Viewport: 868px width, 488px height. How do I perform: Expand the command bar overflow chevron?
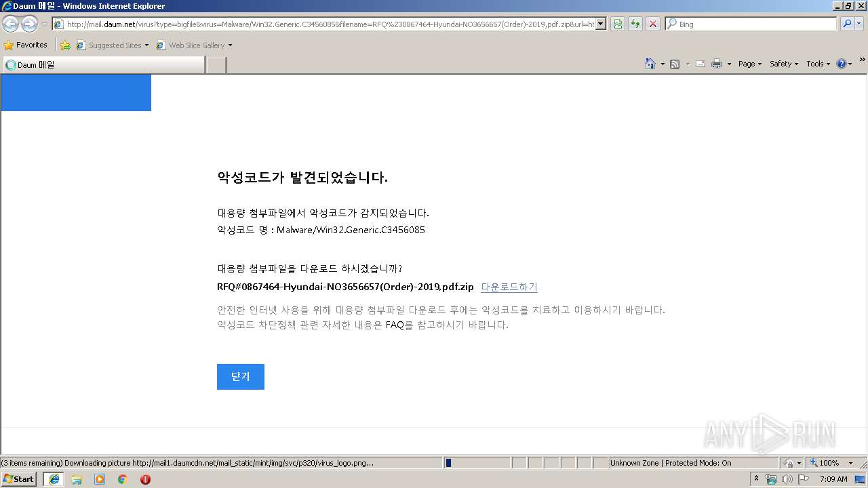(x=863, y=60)
